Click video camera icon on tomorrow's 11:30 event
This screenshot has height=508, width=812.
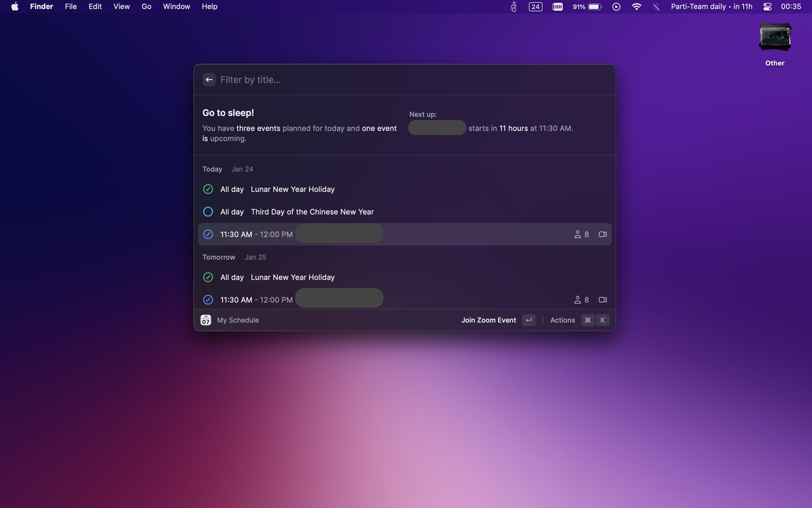tap(602, 300)
